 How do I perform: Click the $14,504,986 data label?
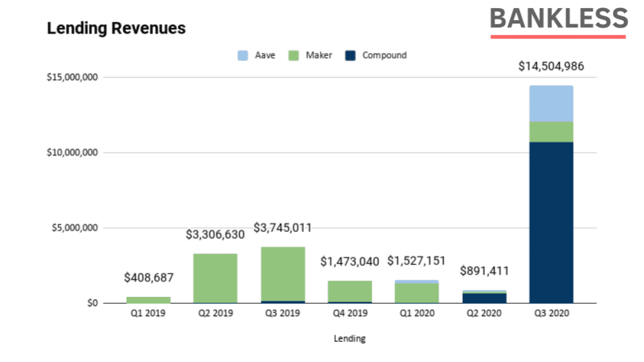tap(551, 66)
